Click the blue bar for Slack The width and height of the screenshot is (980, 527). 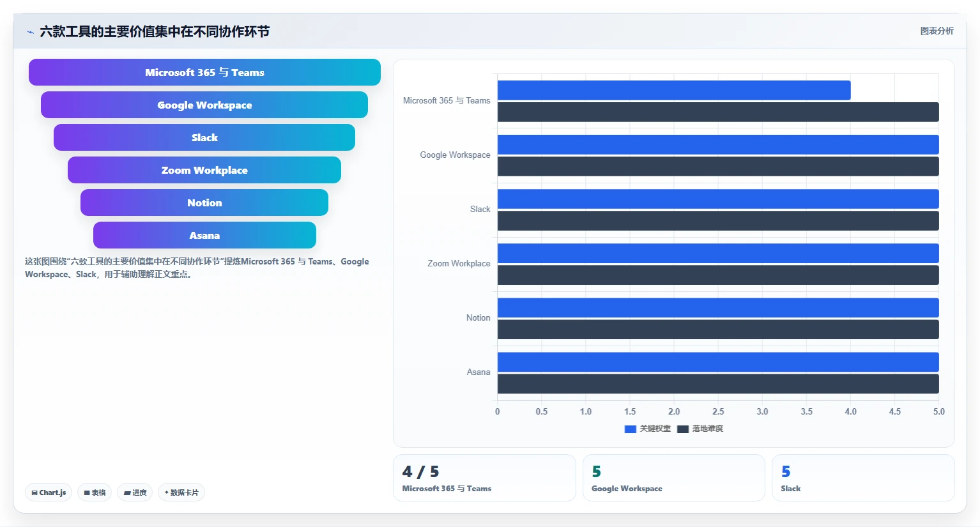(x=718, y=199)
